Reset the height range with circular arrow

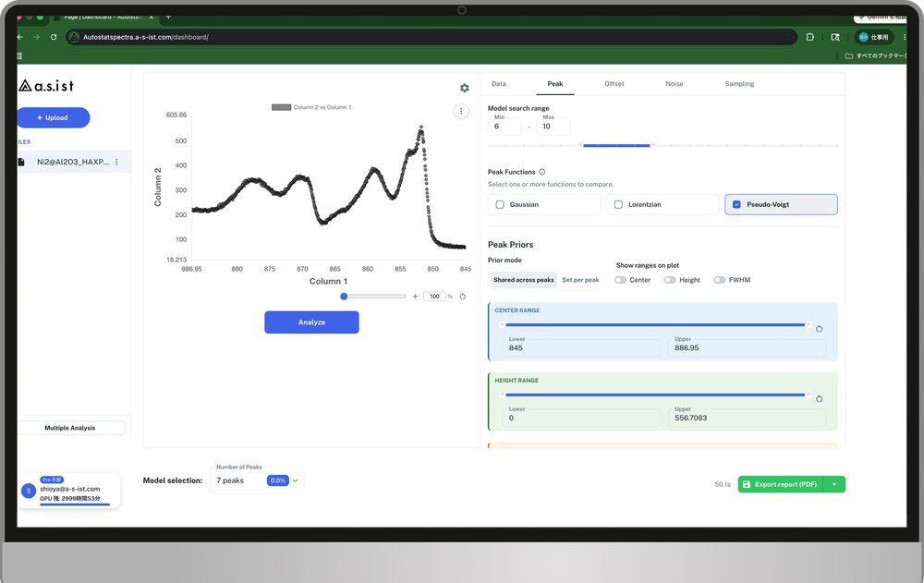pyautogui.click(x=819, y=399)
